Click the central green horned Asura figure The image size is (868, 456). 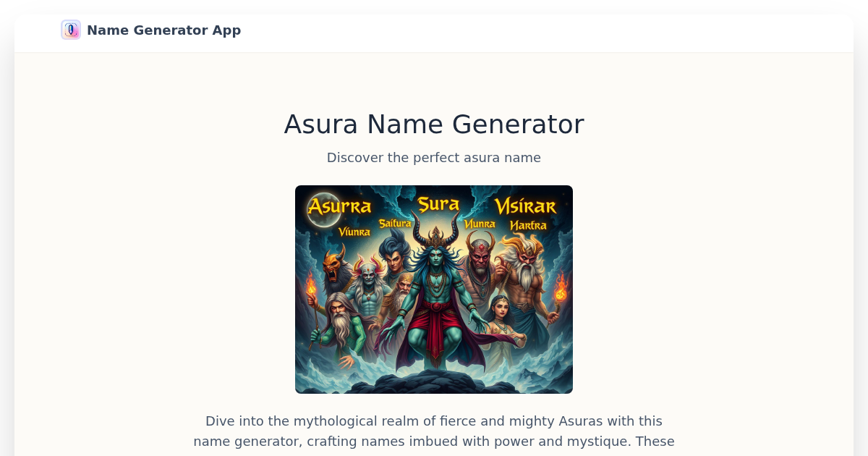pos(435,297)
